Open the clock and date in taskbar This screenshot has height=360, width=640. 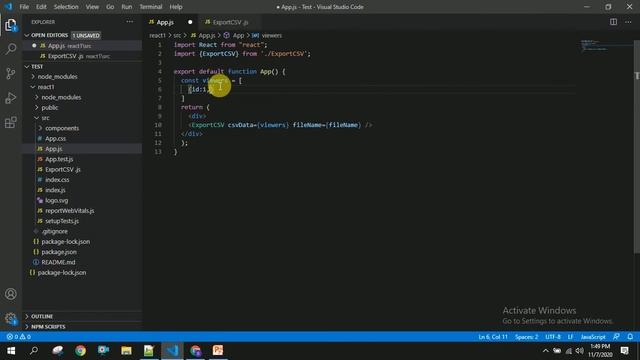(600, 351)
